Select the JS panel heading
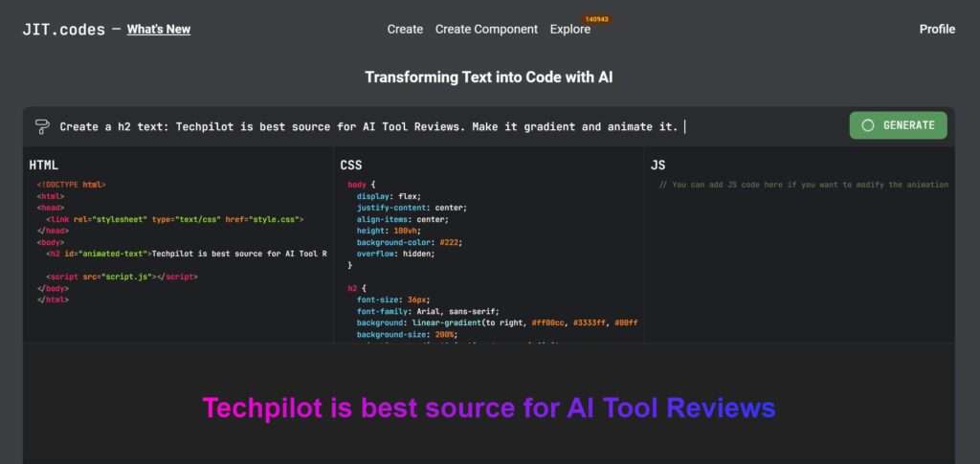 click(657, 166)
